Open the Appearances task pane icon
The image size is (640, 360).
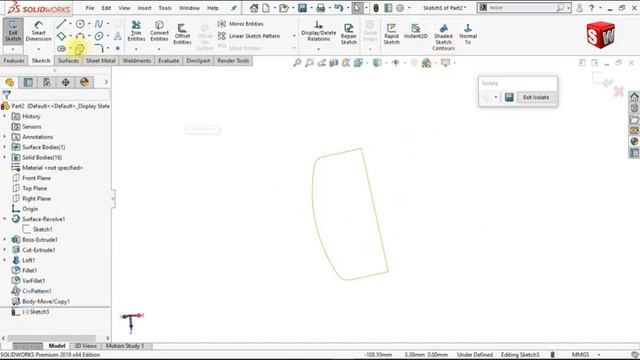coord(634,141)
